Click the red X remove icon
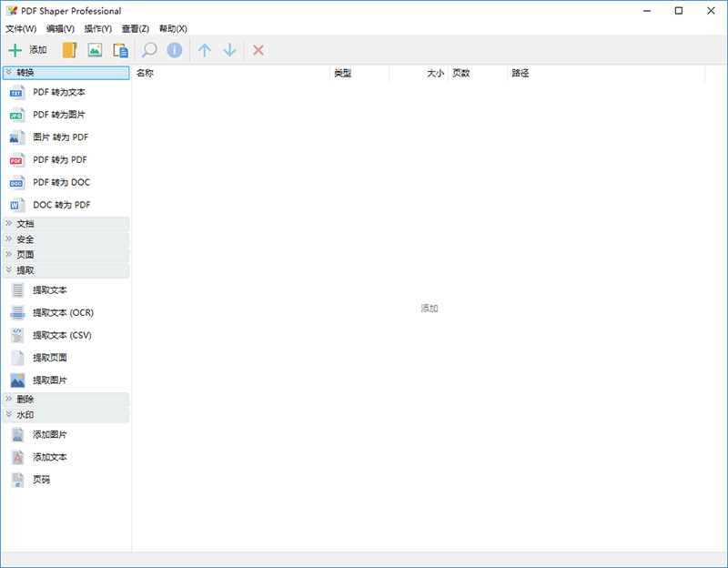This screenshot has height=568, width=728. click(258, 50)
